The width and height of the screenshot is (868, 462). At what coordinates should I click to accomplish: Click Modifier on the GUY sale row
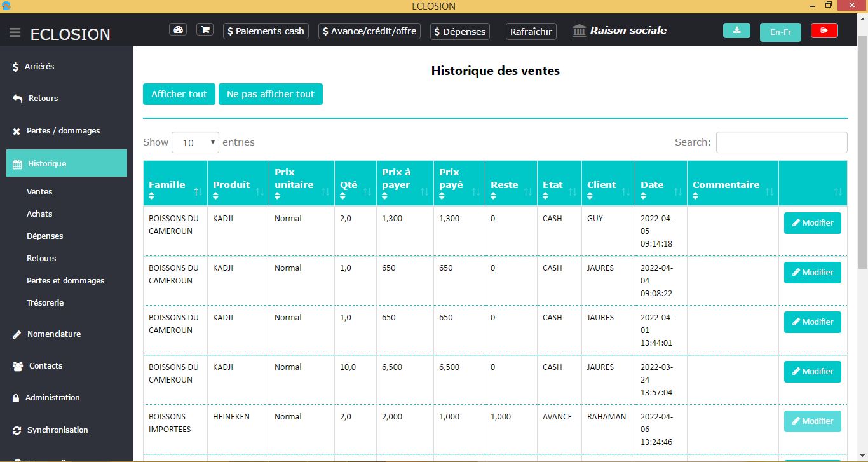coord(812,223)
